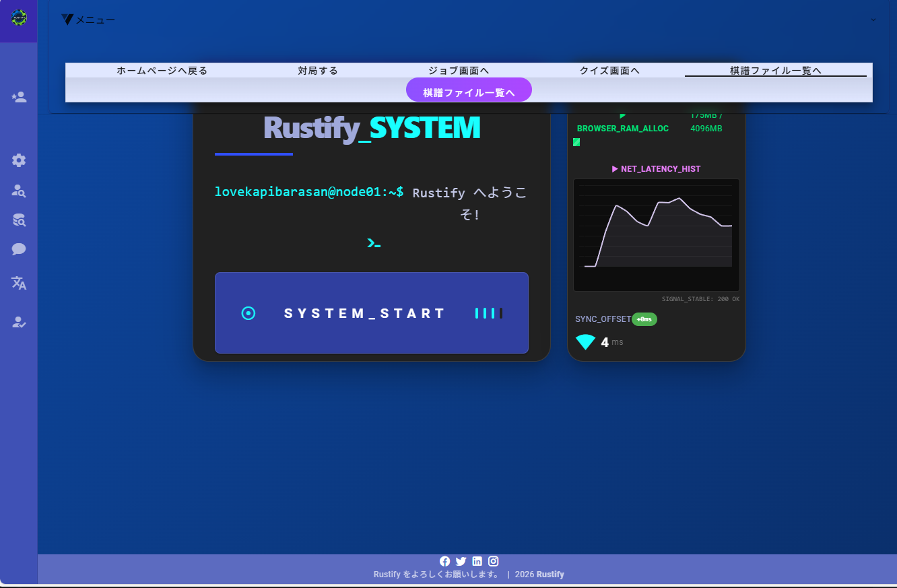Open chat via the speech bubble icon

pyautogui.click(x=19, y=250)
